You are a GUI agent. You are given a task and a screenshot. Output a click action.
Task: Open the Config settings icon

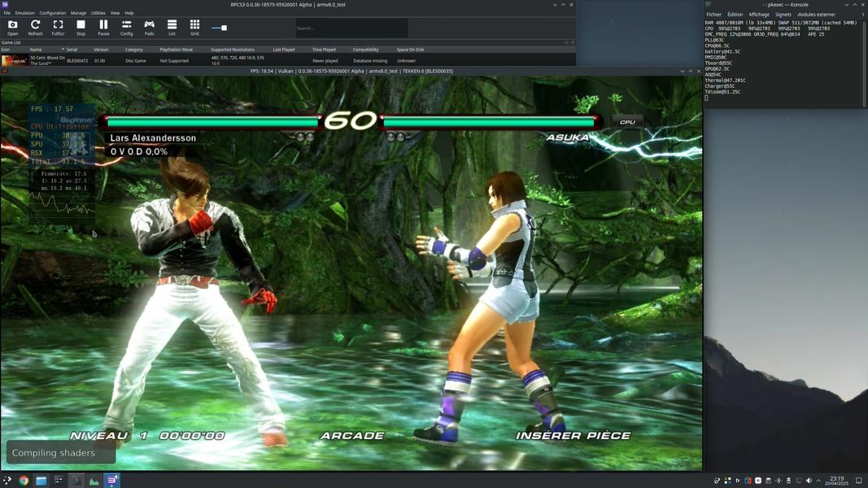click(126, 28)
